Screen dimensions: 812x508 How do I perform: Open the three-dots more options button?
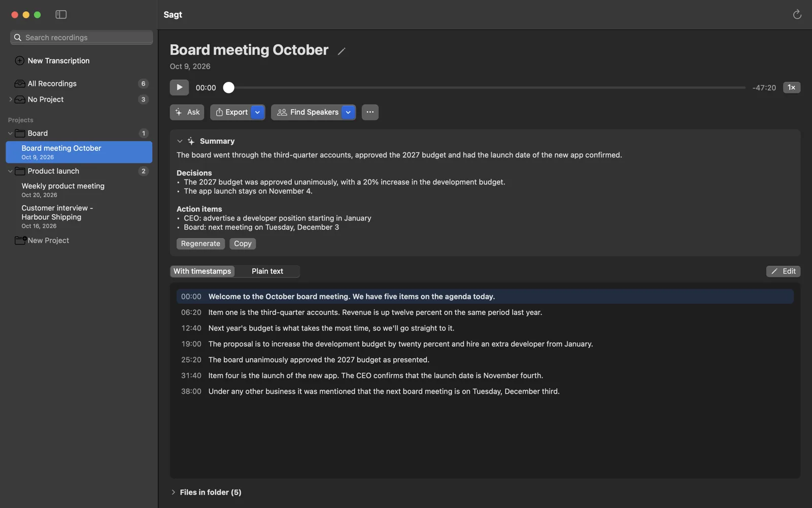click(370, 112)
